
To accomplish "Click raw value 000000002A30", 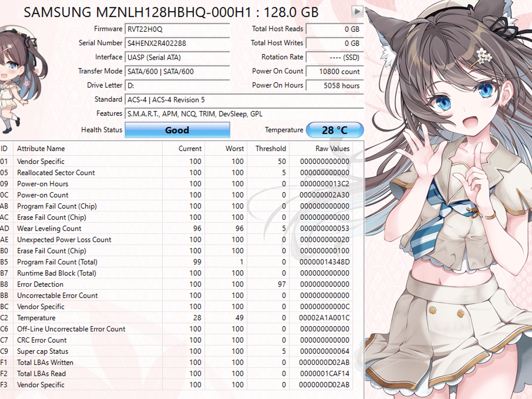I will (324, 195).
